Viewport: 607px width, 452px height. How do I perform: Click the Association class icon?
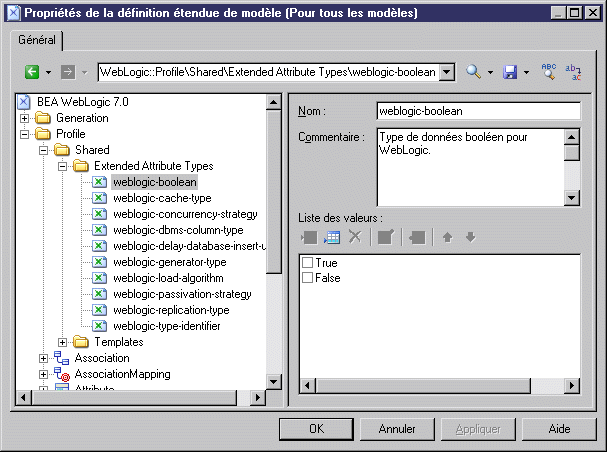[61, 358]
